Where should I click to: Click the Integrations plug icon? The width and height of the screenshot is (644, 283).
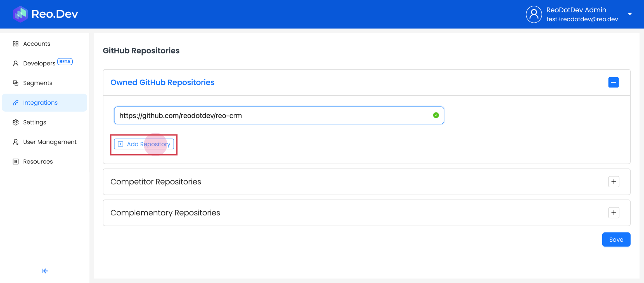coord(16,103)
